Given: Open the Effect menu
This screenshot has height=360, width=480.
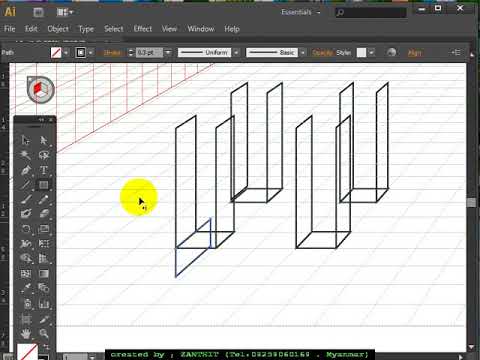Looking at the screenshot, I should pyautogui.click(x=143, y=29).
